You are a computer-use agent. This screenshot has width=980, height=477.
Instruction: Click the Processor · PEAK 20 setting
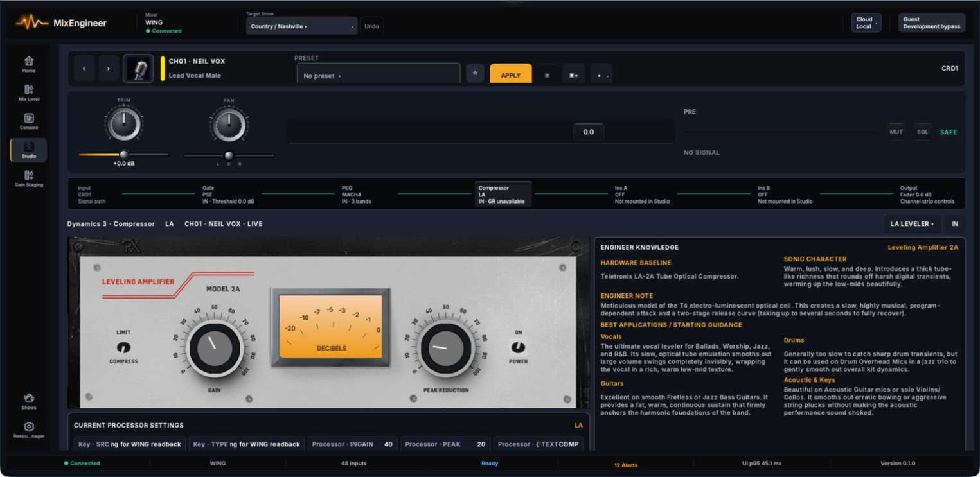point(445,444)
